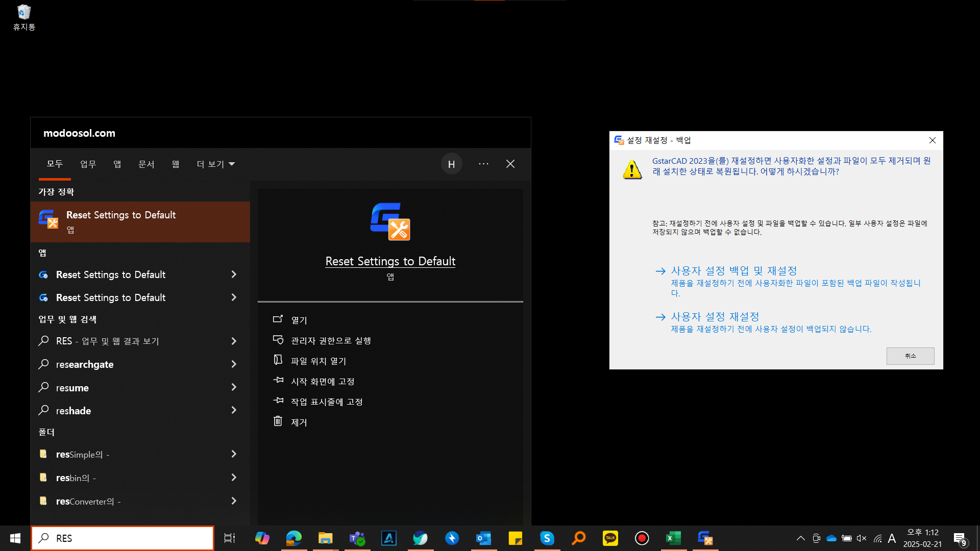980x551 pixels.
Task: Open the red record app on the taskbar
Action: coord(642,538)
